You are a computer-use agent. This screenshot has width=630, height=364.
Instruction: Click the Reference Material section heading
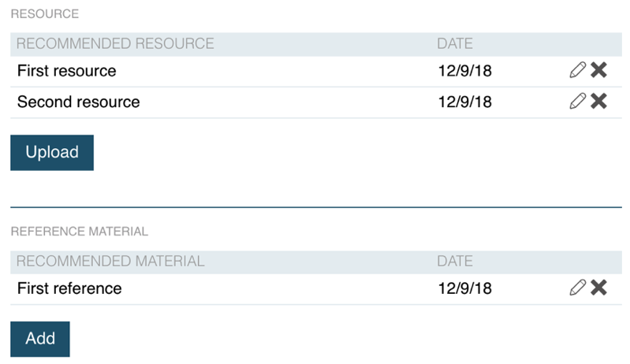[x=80, y=232]
